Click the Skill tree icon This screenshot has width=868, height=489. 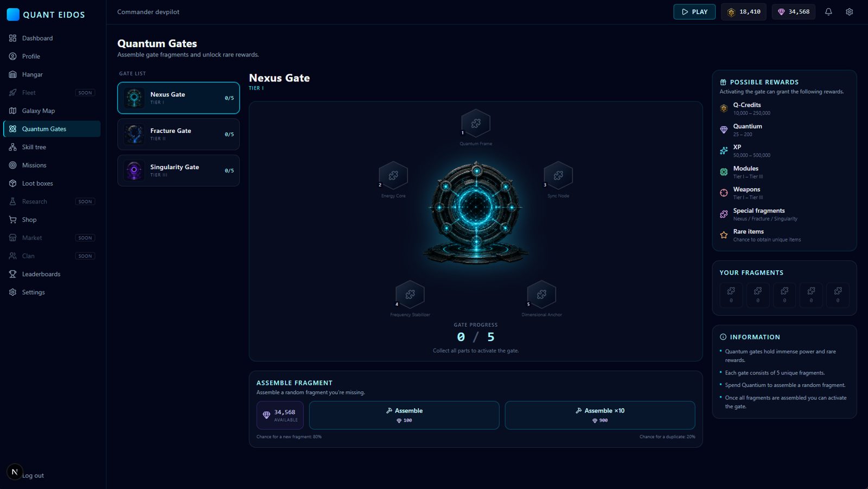pos(13,147)
